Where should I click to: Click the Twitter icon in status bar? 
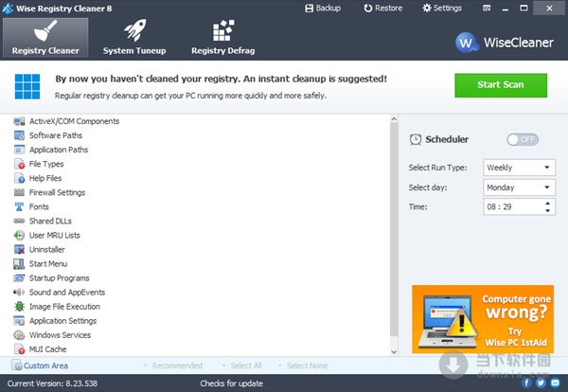click(x=541, y=383)
